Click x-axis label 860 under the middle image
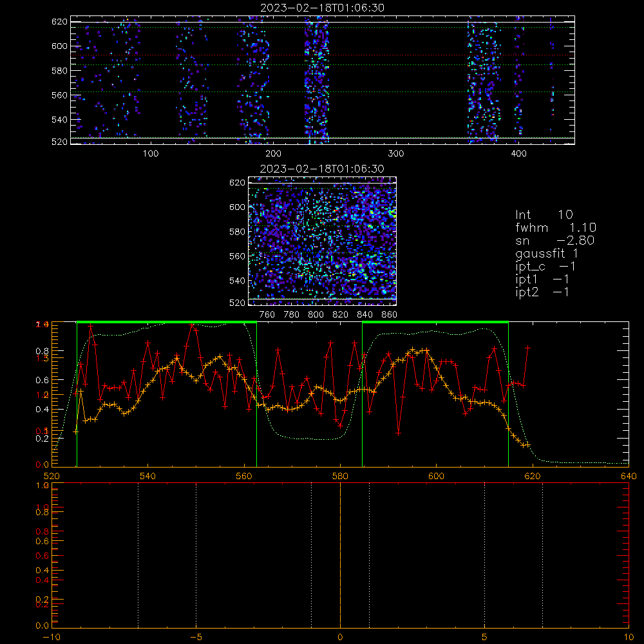644x644 pixels. tap(390, 315)
